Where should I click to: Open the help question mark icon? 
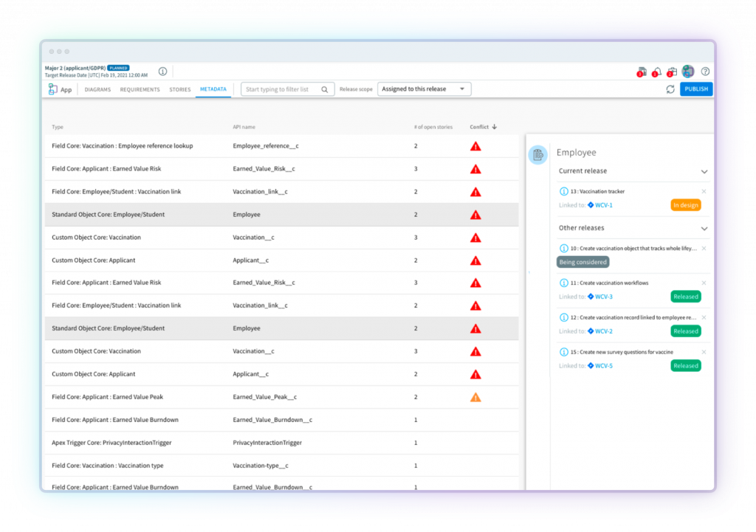point(705,72)
